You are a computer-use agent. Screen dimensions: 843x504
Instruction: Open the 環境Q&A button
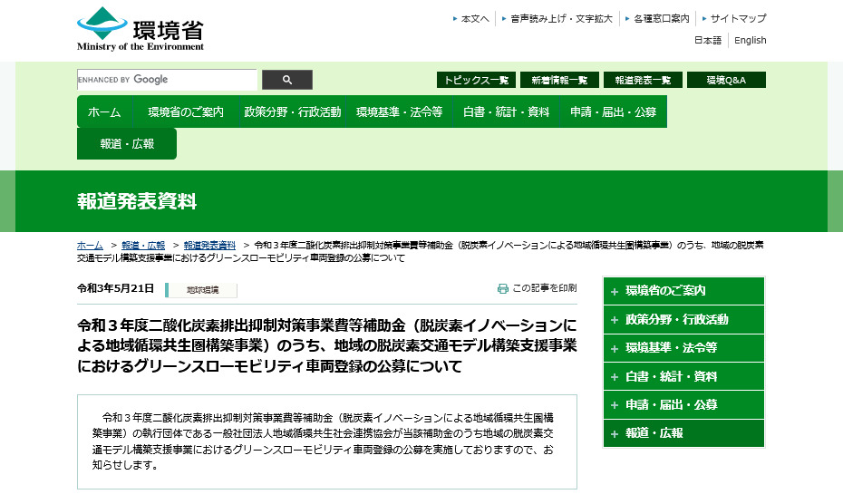tap(726, 80)
